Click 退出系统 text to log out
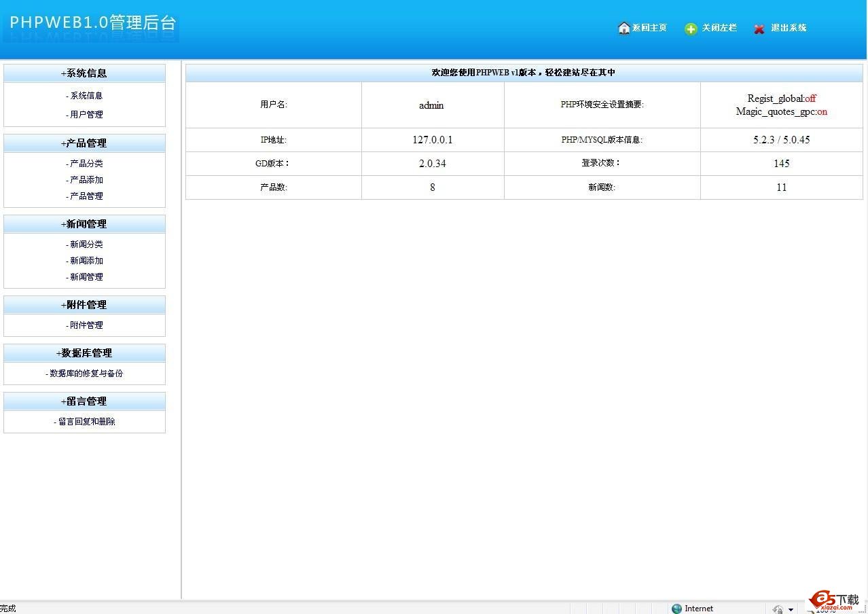 pyautogui.click(x=789, y=28)
